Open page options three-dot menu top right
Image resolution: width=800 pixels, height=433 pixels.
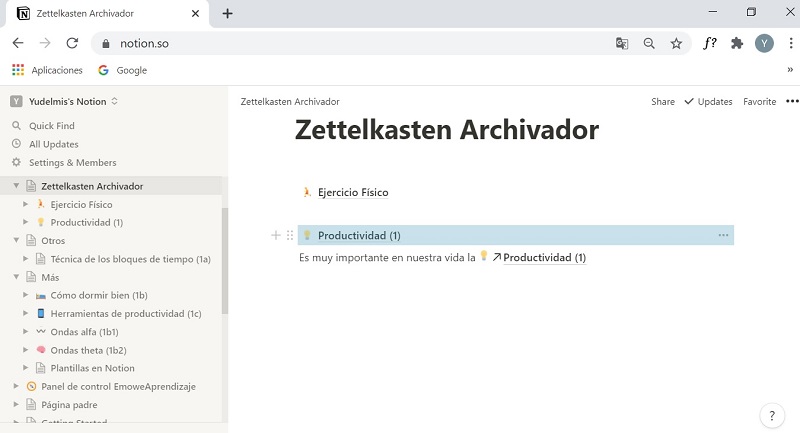click(x=792, y=101)
